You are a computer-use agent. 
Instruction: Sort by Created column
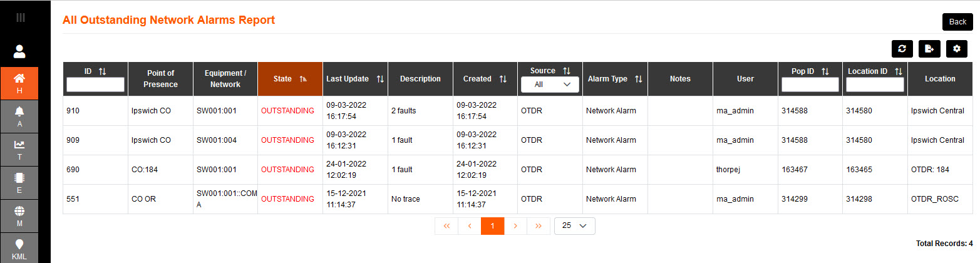click(503, 79)
